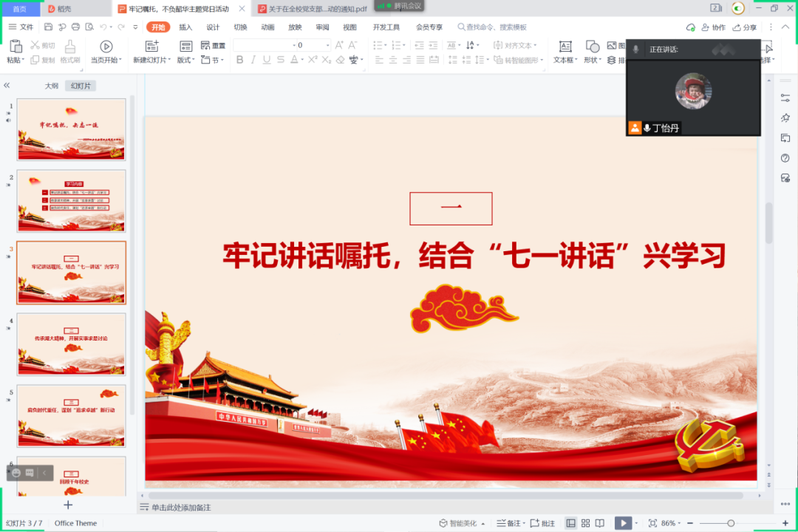Toggle bold formatting
798x532 pixels.
tap(239, 60)
